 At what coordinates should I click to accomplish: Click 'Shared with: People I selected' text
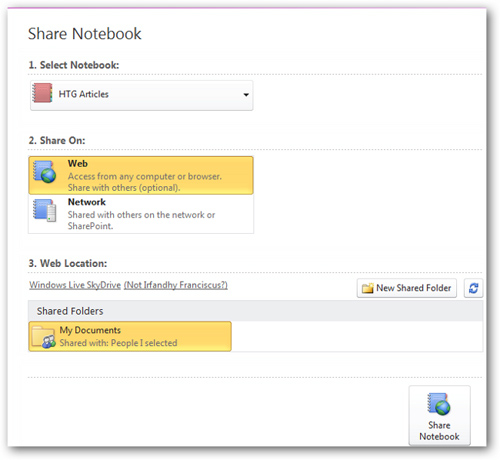click(118, 343)
